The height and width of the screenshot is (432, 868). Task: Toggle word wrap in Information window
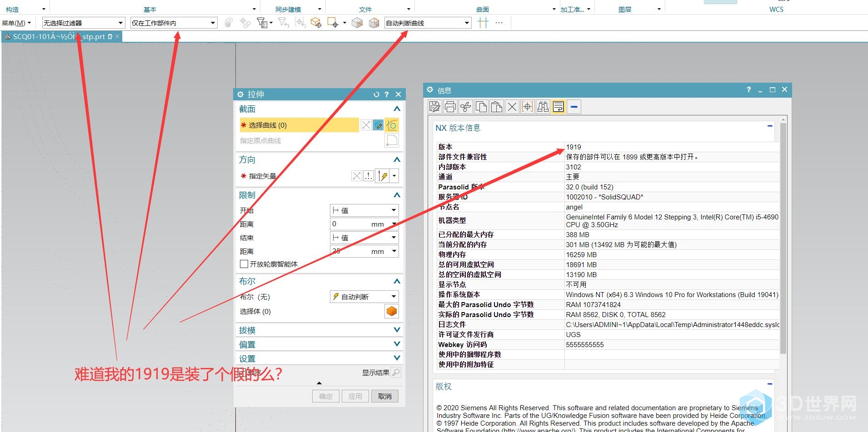click(558, 107)
